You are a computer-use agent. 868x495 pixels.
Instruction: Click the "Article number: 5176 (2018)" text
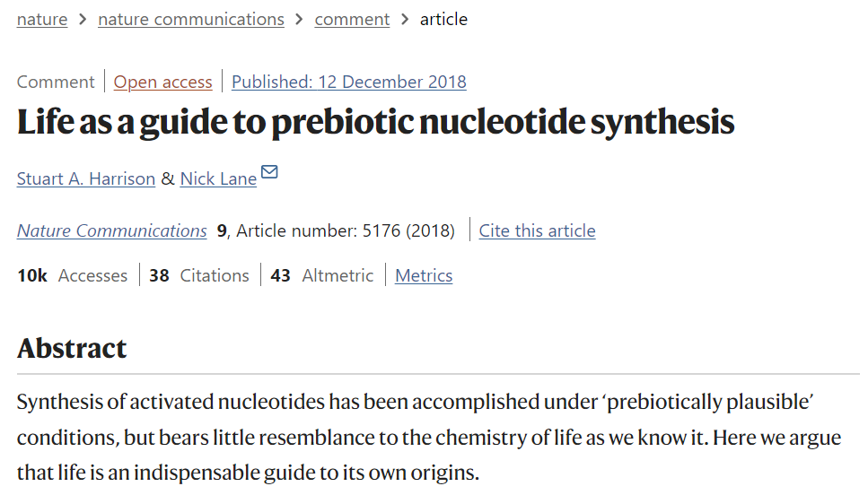pos(346,230)
